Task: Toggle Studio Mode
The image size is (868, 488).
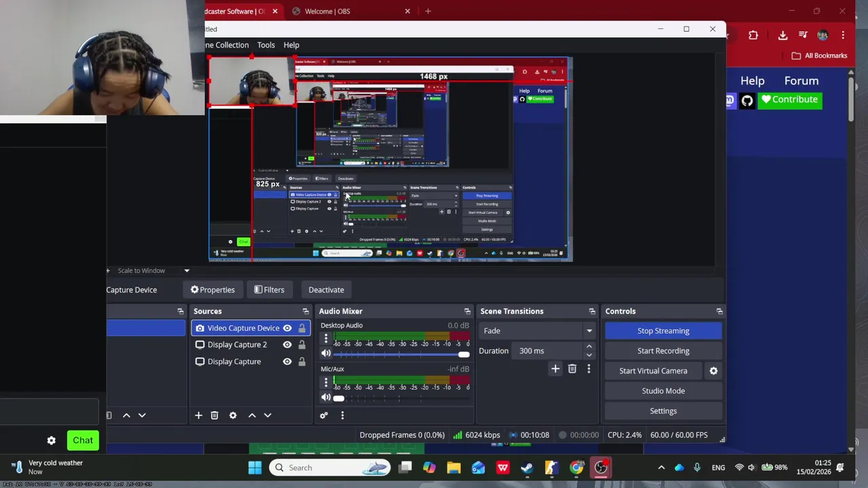Action: pyautogui.click(x=663, y=390)
